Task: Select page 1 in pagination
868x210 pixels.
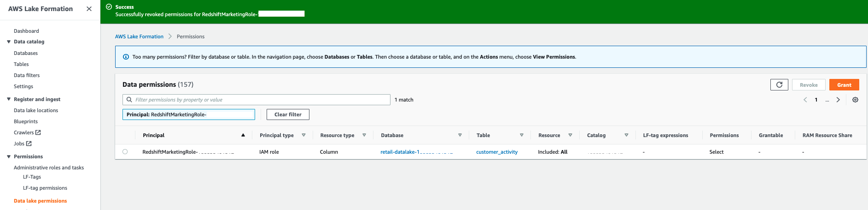Action: [816, 100]
